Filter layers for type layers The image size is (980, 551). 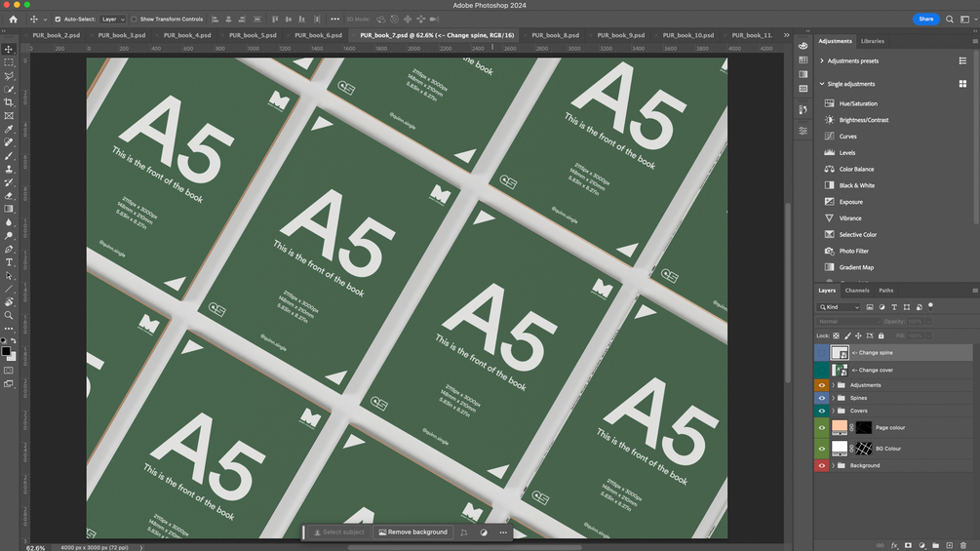click(x=894, y=307)
